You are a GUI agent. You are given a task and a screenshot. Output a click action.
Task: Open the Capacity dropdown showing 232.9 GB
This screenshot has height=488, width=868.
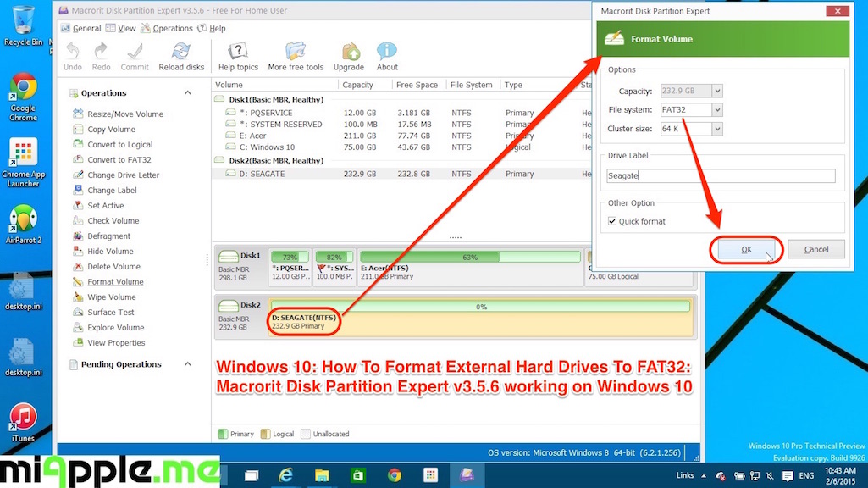pos(719,91)
